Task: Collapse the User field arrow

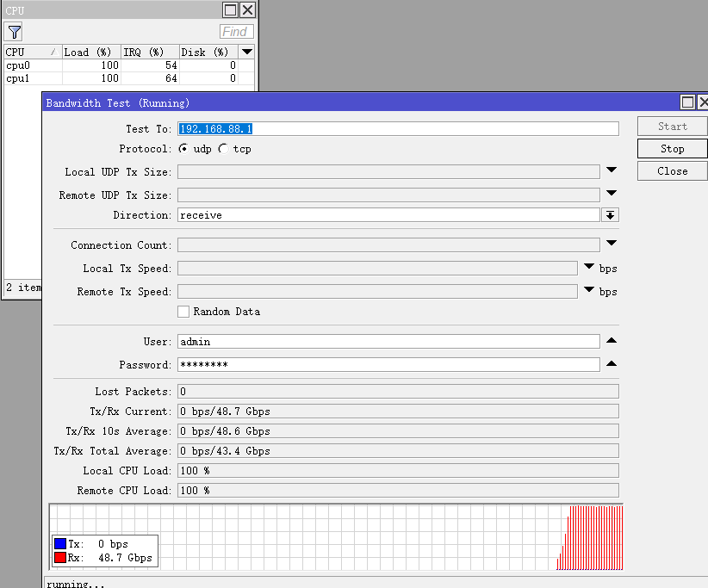Action: pyautogui.click(x=612, y=341)
